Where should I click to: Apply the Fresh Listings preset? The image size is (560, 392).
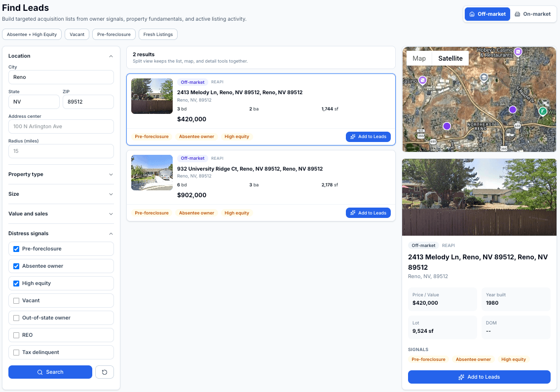click(158, 35)
